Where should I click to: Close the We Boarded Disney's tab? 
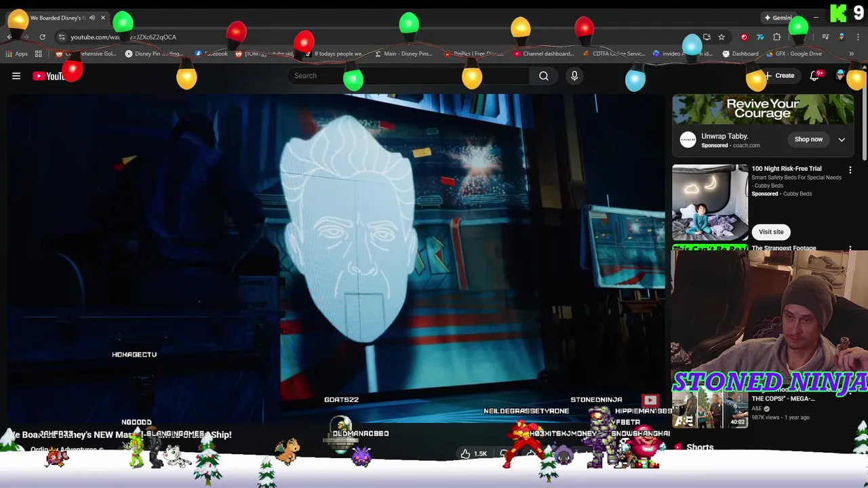coord(103,18)
